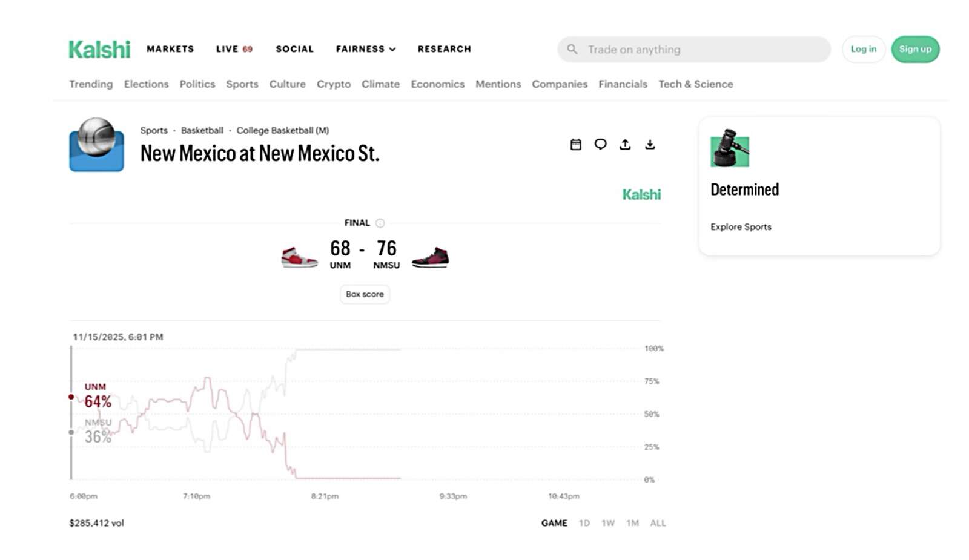Open the Markets menu
Screen dimensions: 969x560
click(x=170, y=49)
